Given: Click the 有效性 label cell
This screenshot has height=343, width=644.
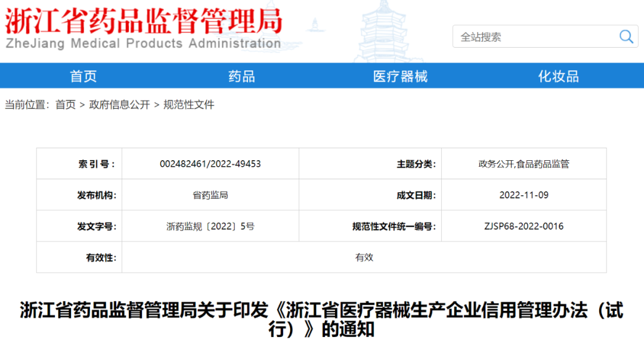Looking at the screenshot, I should click(79, 257).
